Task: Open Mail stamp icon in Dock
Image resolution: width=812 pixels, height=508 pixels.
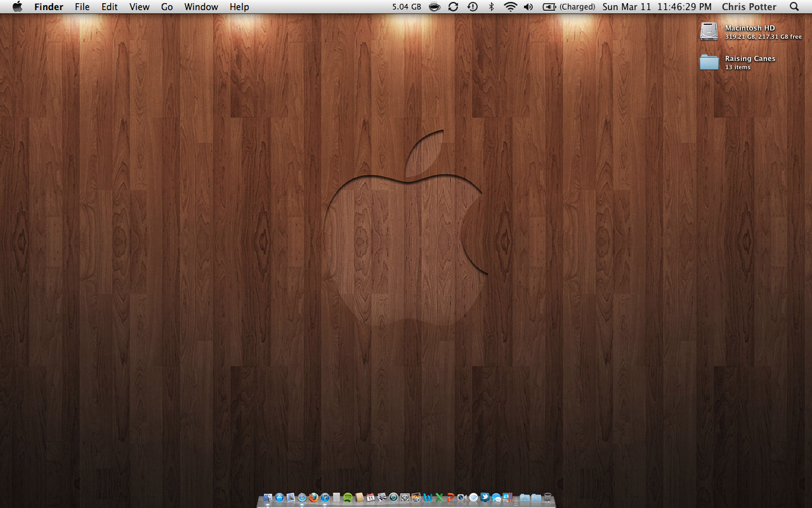Action: [x=291, y=498]
